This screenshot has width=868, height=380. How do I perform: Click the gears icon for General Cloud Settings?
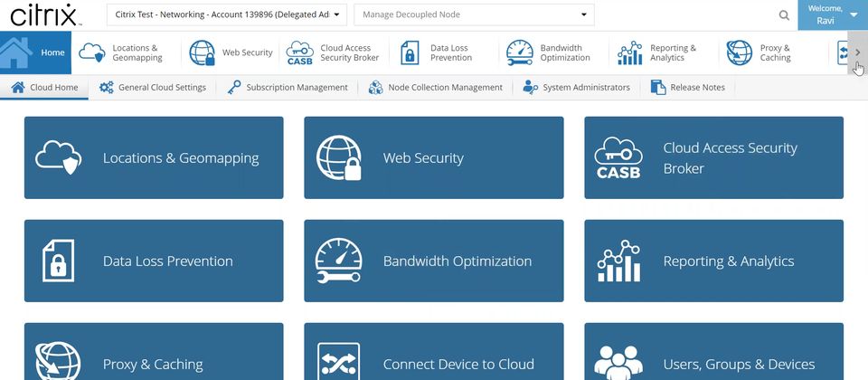[x=107, y=87]
